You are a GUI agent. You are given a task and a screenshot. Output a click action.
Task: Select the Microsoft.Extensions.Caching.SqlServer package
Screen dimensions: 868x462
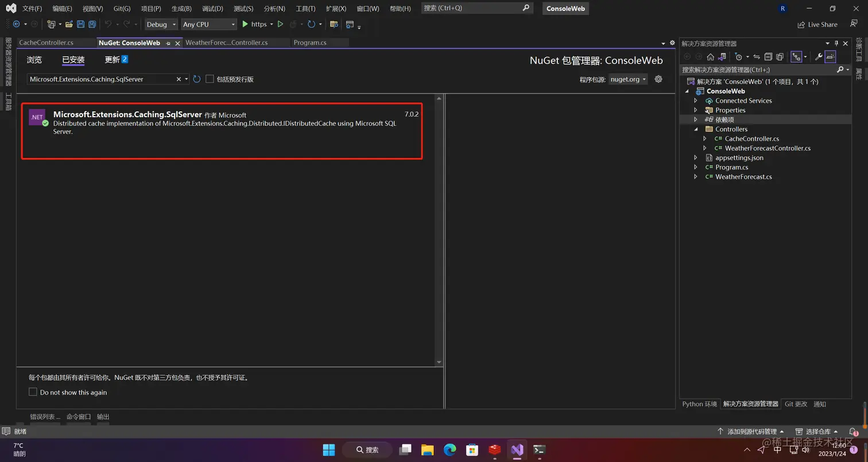coord(222,130)
